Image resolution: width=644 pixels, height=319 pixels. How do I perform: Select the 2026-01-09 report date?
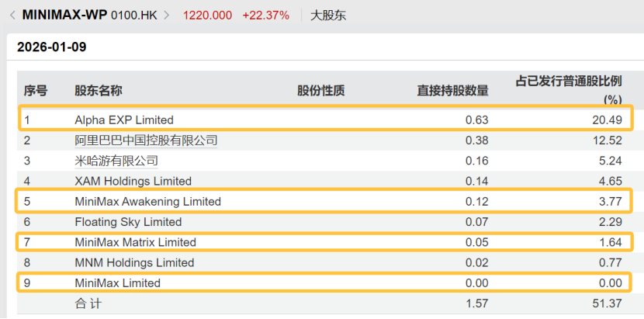[52, 47]
